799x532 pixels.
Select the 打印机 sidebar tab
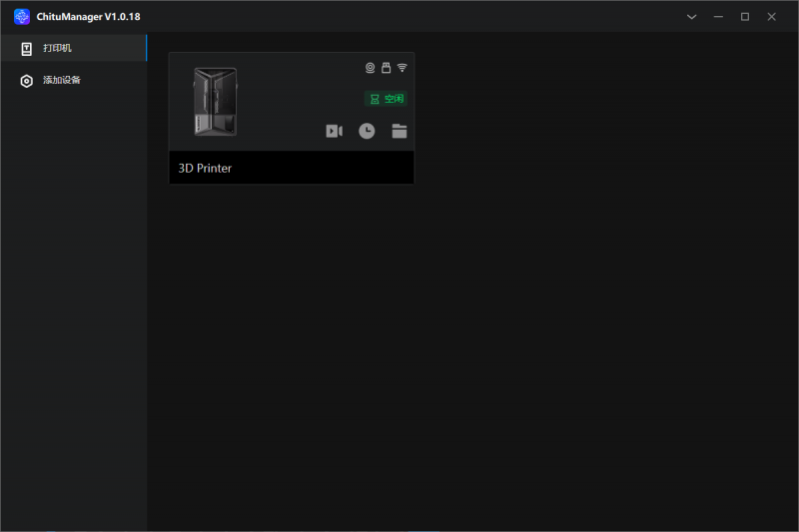(x=73, y=49)
